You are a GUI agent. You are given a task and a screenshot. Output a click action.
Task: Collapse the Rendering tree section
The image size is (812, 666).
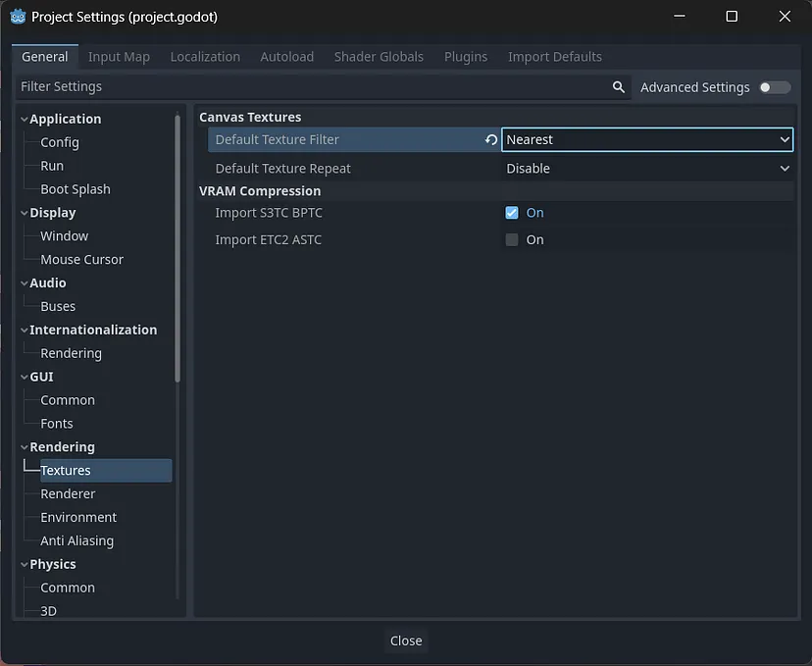pos(24,447)
